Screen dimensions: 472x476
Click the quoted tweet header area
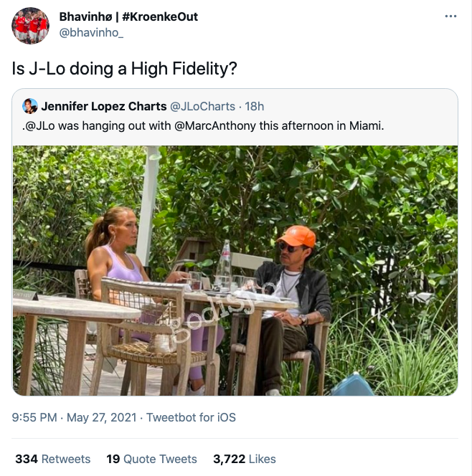pyautogui.click(x=235, y=117)
